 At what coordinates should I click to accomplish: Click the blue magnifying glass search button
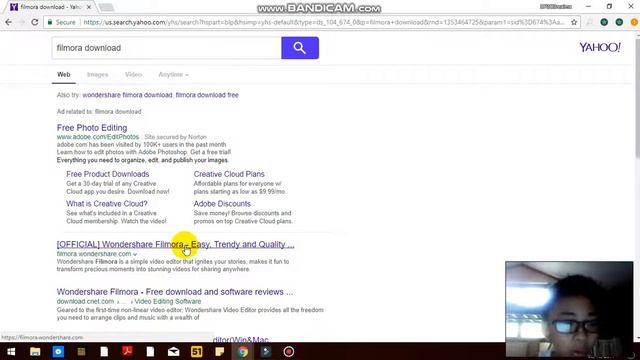300,48
